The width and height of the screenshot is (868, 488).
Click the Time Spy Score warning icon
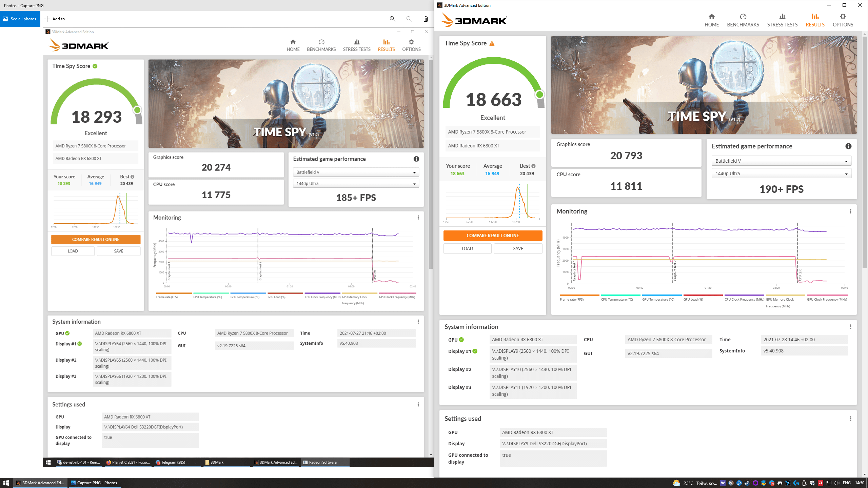coord(492,43)
